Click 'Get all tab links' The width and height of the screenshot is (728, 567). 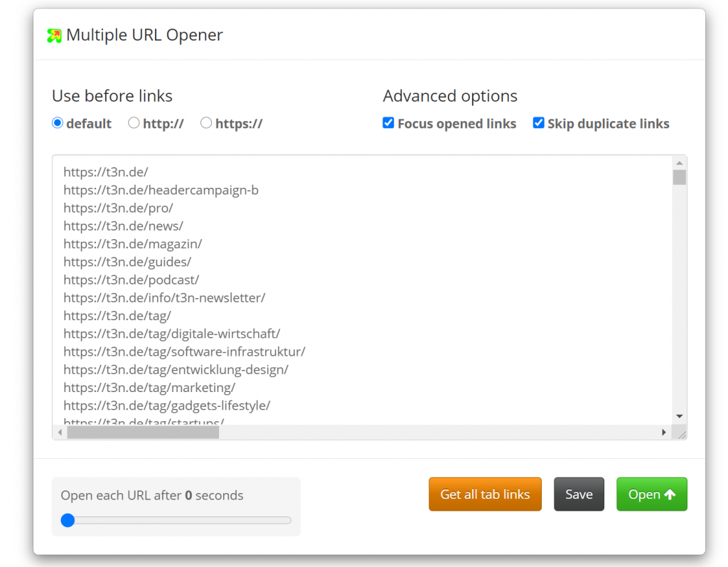tap(485, 494)
